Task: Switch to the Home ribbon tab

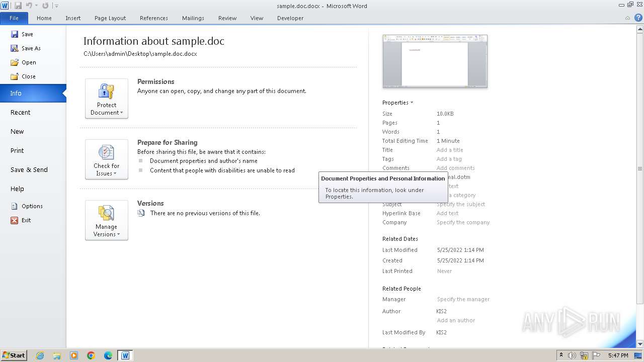Action: click(44, 18)
